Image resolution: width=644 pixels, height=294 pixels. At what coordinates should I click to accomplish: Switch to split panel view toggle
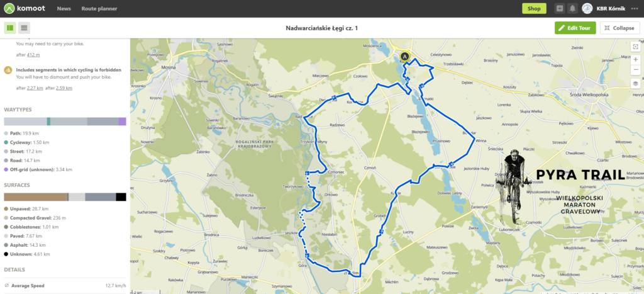(10, 28)
